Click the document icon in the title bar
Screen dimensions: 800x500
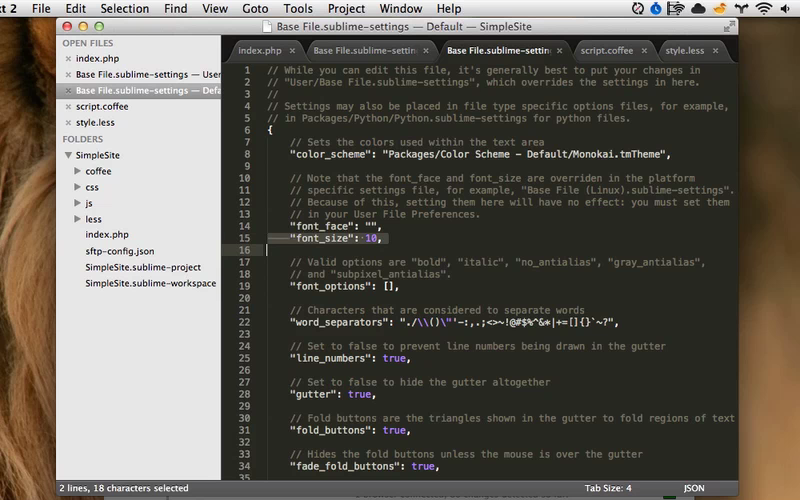point(267,27)
